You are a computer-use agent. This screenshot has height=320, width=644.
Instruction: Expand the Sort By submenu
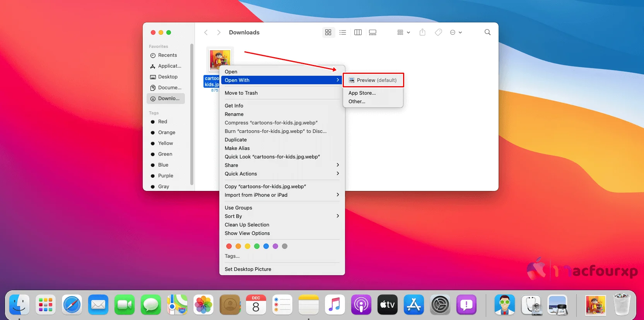[282, 216]
